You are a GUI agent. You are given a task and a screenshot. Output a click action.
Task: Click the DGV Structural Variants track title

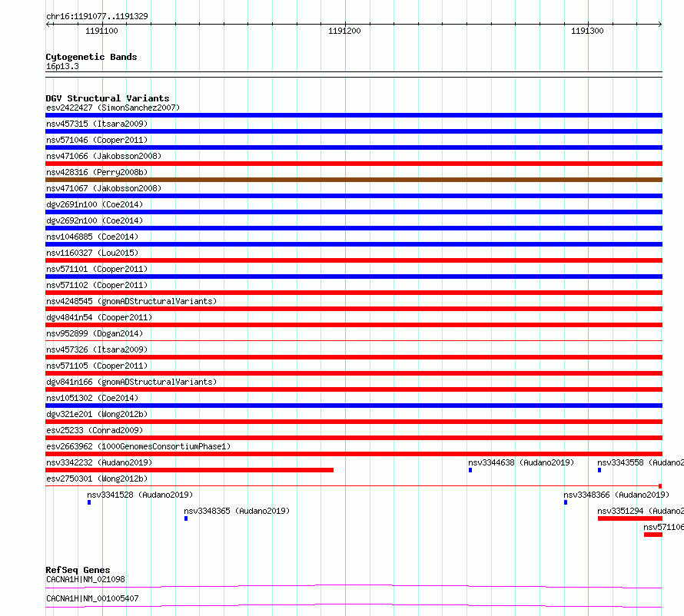click(108, 98)
